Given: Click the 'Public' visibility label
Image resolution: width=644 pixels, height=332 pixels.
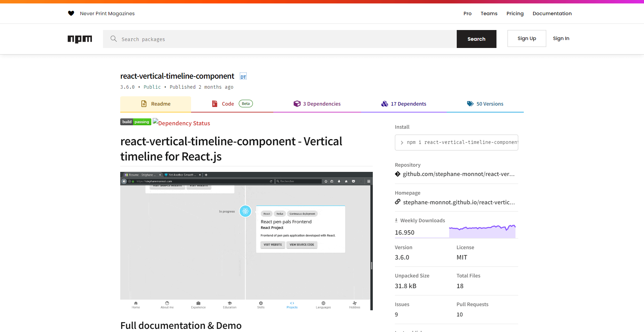Looking at the screenshot, I should click(152, 87).
